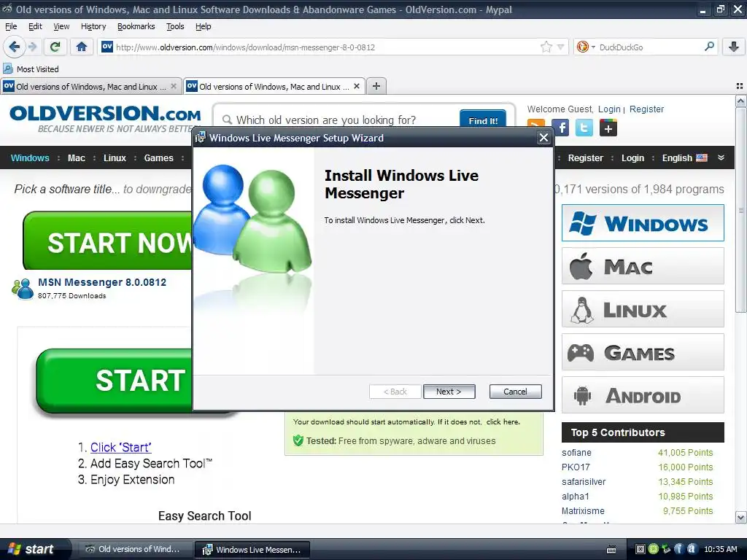Switch to second OldVersion tab

click(274, 86)
